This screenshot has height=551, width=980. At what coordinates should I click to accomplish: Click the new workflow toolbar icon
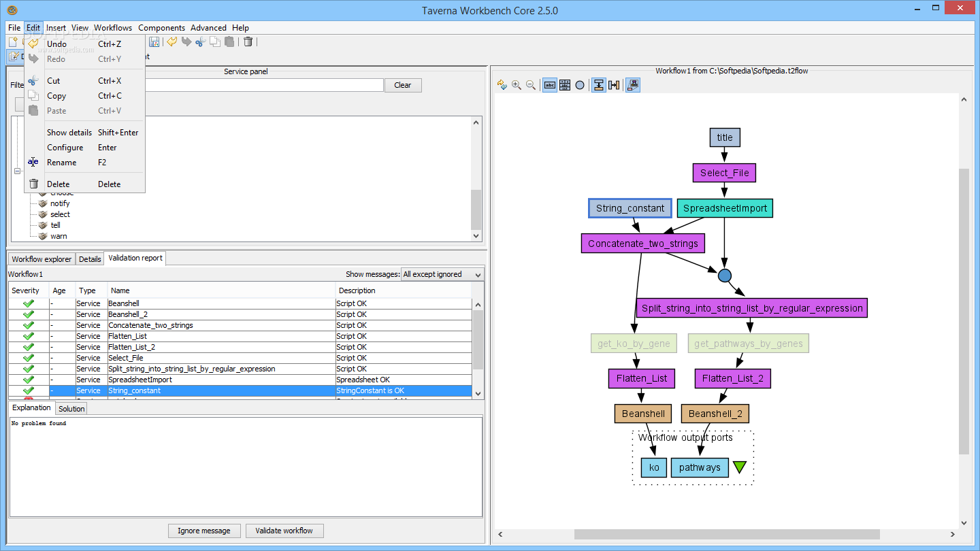tap(12, 42)
